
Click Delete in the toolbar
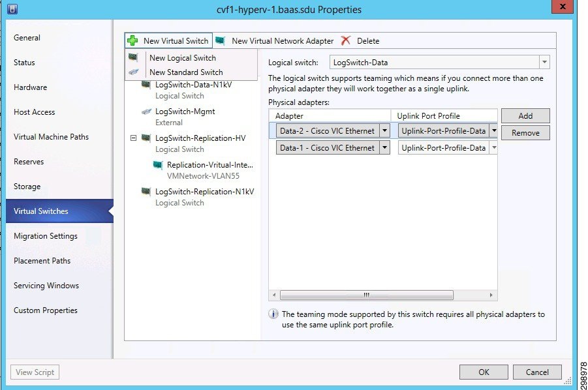click(360, 41)
